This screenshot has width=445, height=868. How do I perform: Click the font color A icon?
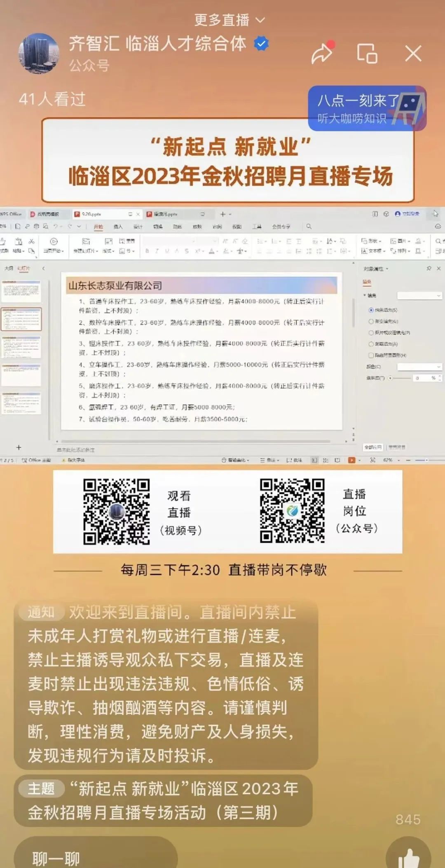coord(211,251)
